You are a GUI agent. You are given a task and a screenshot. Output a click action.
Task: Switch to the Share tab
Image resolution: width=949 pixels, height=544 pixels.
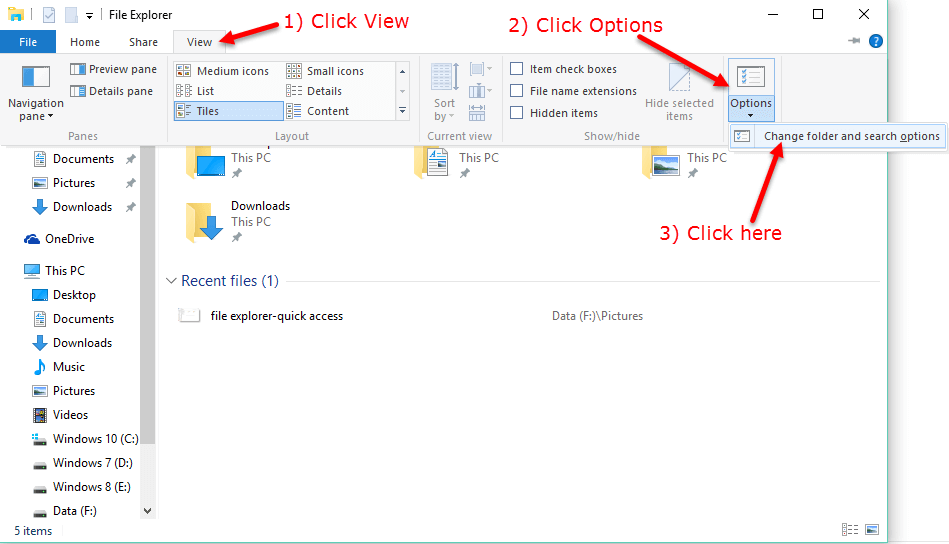pos(143,42)
